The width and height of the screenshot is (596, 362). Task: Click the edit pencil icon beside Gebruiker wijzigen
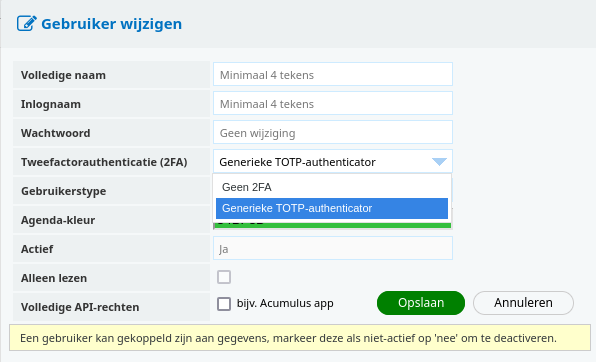(27, 24)
